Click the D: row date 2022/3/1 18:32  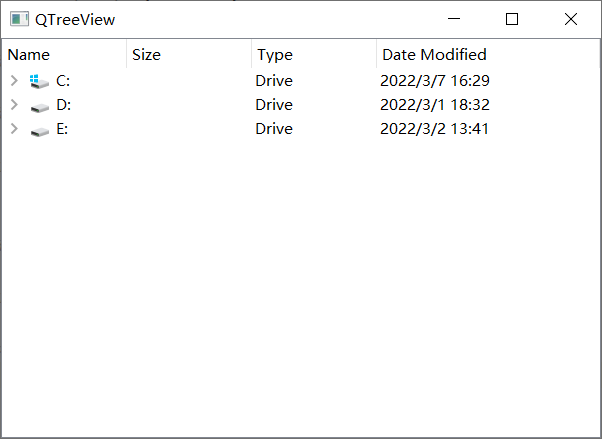[x=435, y=104]
